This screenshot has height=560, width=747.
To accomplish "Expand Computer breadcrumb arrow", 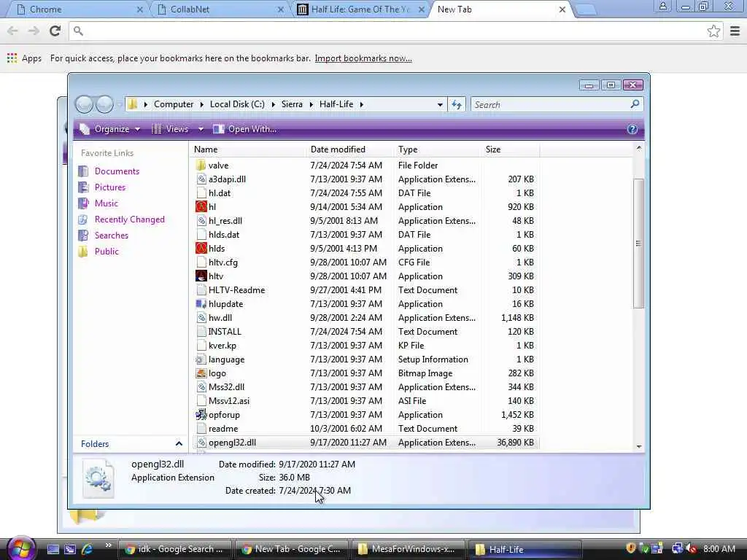I will click(x=201, y=104).
